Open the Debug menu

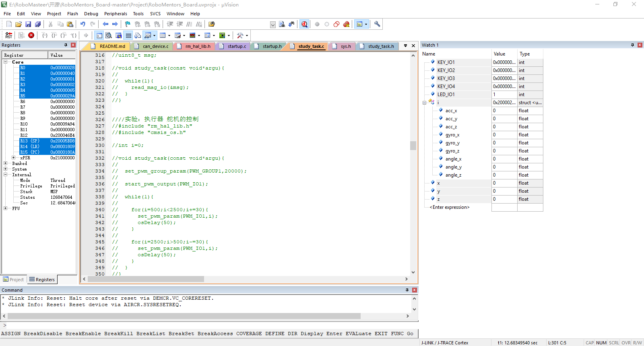91,14
